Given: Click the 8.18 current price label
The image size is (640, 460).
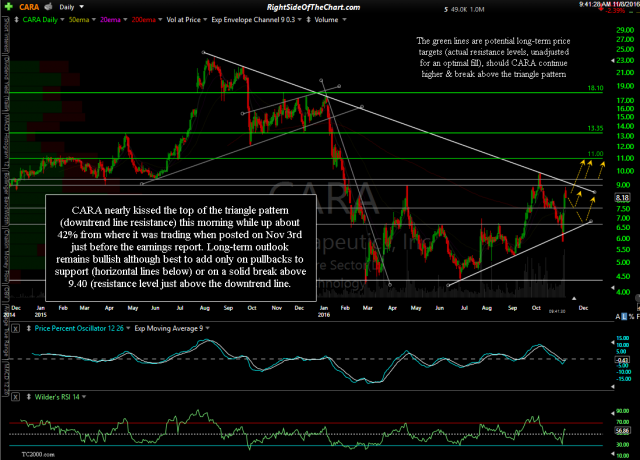Looking at the screenshot, I should point(622,198).
